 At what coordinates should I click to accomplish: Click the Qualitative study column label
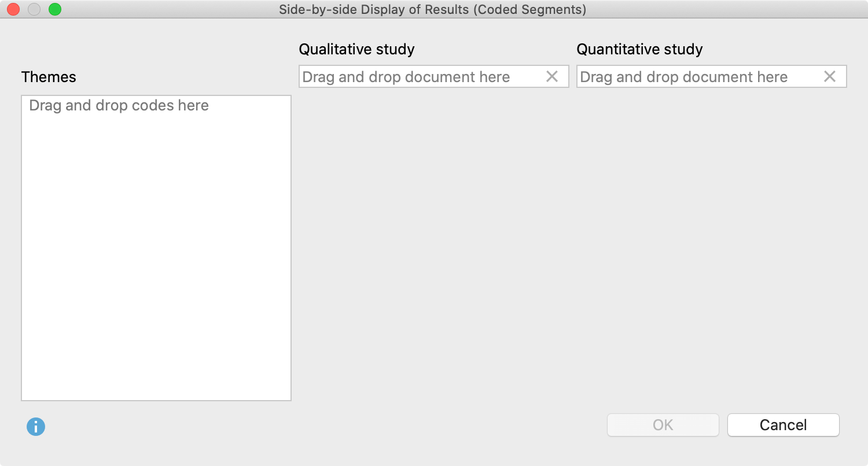pos(357,49)
